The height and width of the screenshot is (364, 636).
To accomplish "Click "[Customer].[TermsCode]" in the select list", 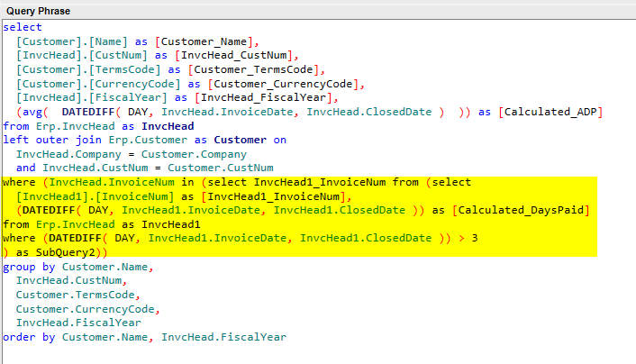I will tap(88, 69).
